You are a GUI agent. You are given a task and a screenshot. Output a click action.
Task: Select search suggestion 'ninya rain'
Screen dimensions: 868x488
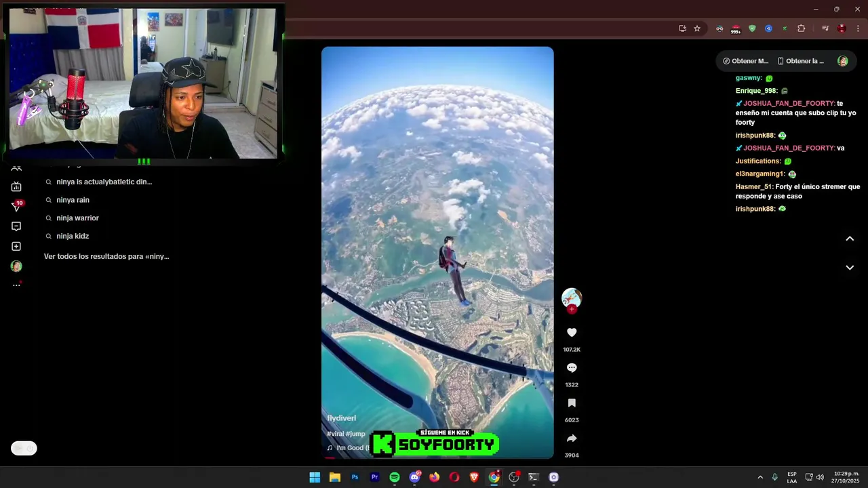click(x=73, y=200)
